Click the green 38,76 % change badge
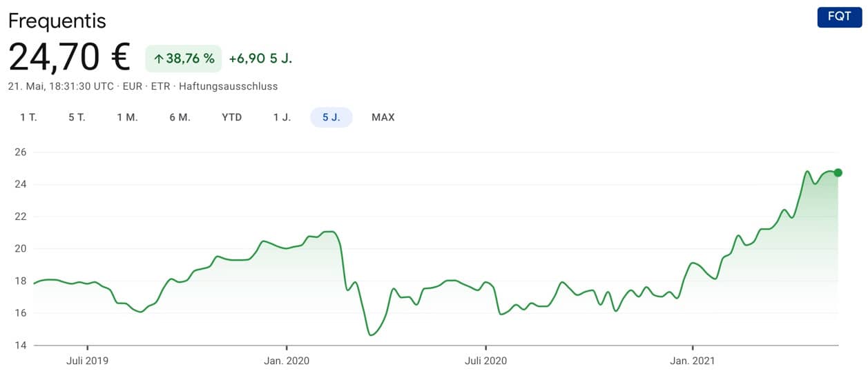The height and width of the screenshot is (380, 868). pos(184,59)
